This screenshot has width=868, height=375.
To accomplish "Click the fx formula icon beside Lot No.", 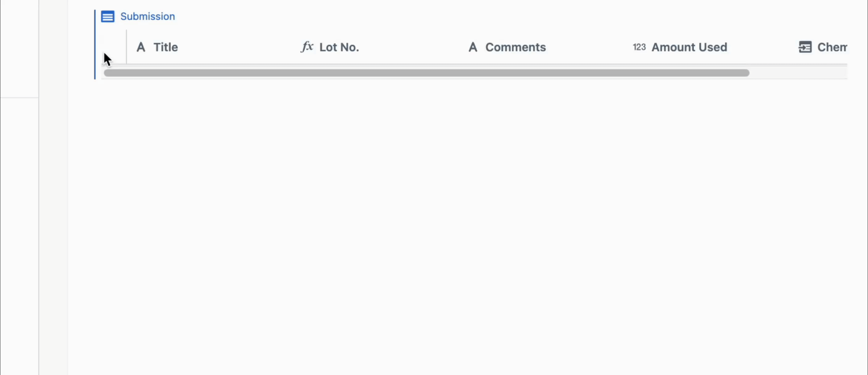I will pyautogui.click(x=307, y=47).
